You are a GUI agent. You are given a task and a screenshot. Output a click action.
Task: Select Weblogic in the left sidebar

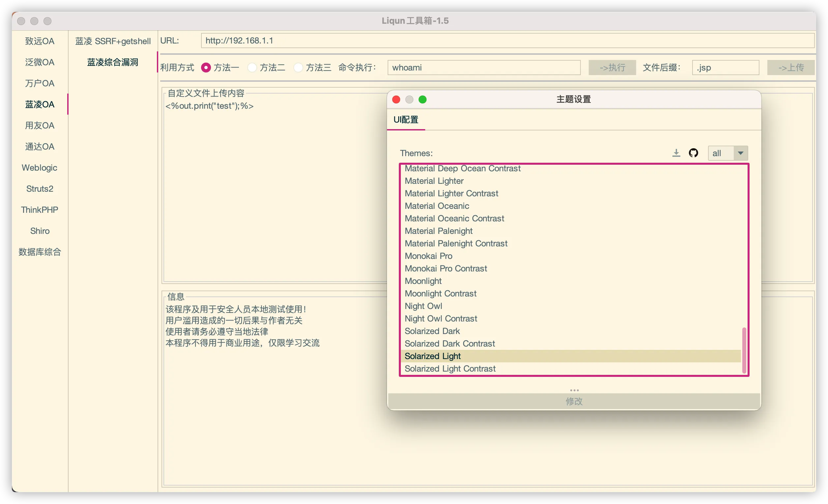pyautogui.click(x=40, y=168)
